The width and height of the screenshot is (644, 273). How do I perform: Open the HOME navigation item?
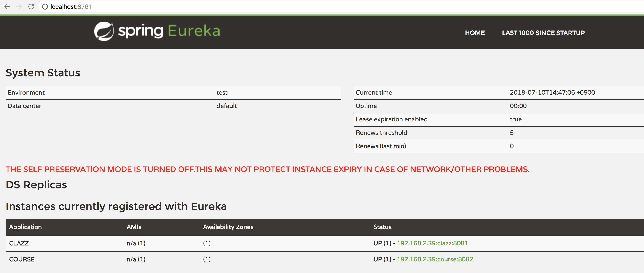(475, 33)
